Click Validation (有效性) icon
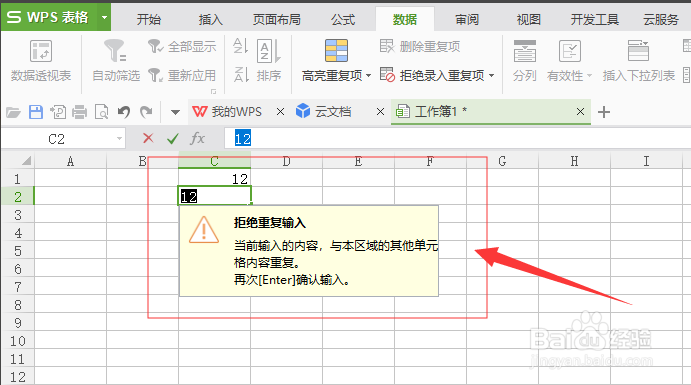 coord(570,51)
